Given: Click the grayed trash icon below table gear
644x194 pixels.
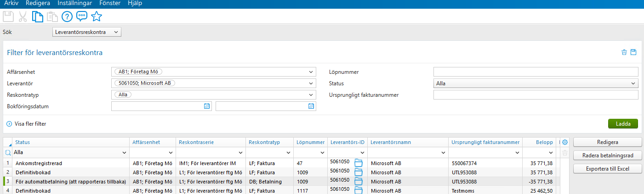Looking at the screenshot, I should pos(565,153).
